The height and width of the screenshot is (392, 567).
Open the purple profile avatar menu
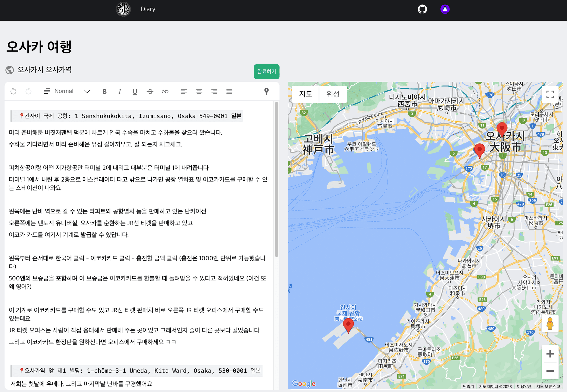445,9
